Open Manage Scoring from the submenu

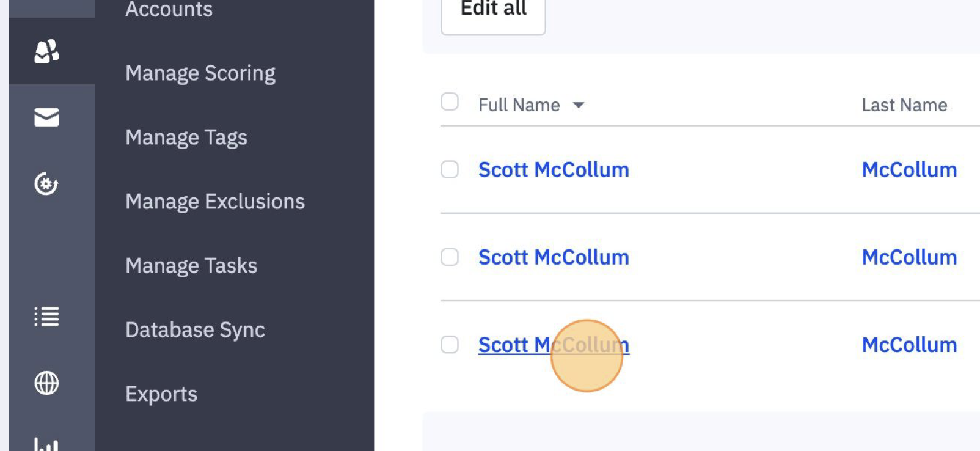pos(200,73)
